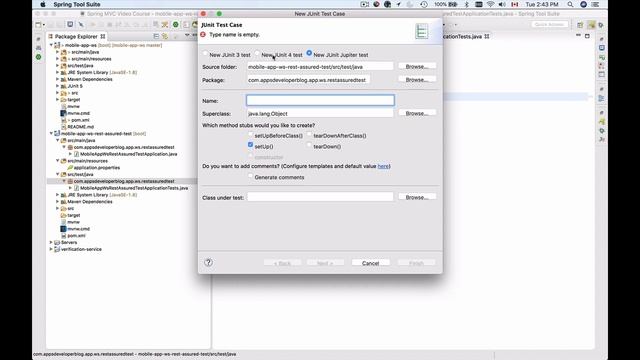Click the Package input field
640x360 pixels.
point(309,80)
